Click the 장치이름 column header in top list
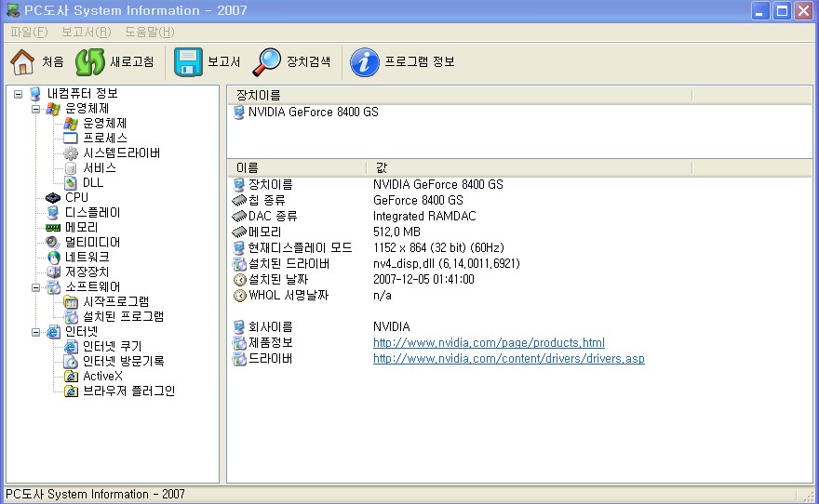The height and width of the screenshot is (504, 819). point(460,96)
